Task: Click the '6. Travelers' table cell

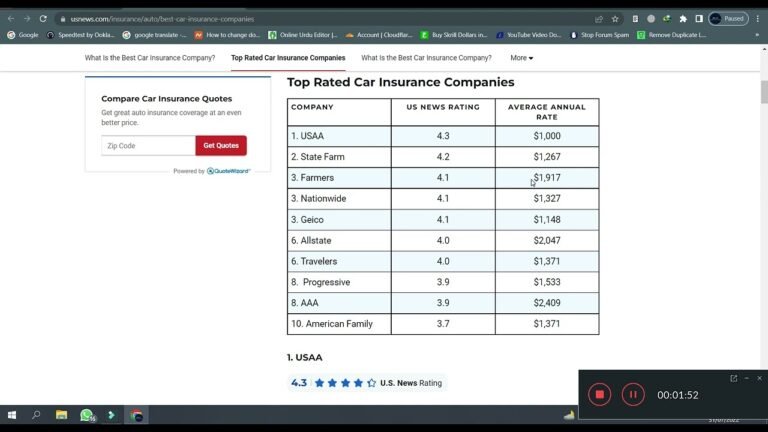Action: (x=339, y=261)
